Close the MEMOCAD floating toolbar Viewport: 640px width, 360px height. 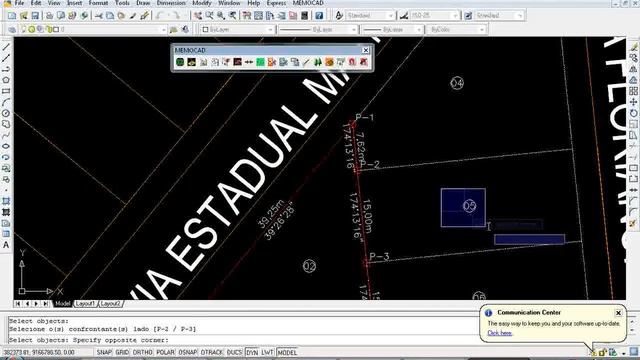[366, 50]
